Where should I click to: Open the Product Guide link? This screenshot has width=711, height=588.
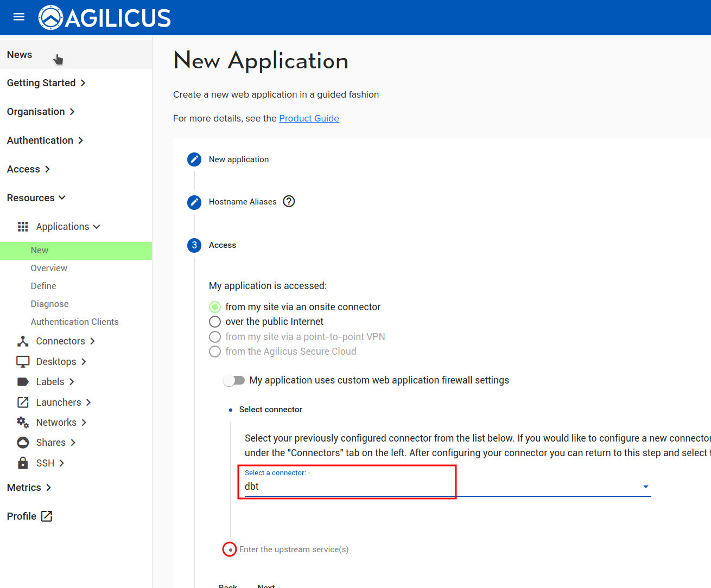click(309, 118)
